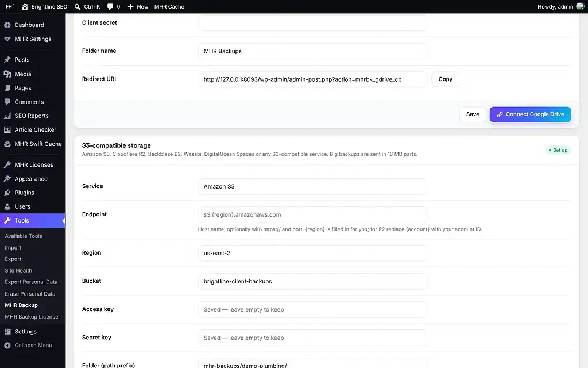Click Media icon in sidebar
Screen dimensions: 588x368
pyautogui.click(x=7, y=74)
